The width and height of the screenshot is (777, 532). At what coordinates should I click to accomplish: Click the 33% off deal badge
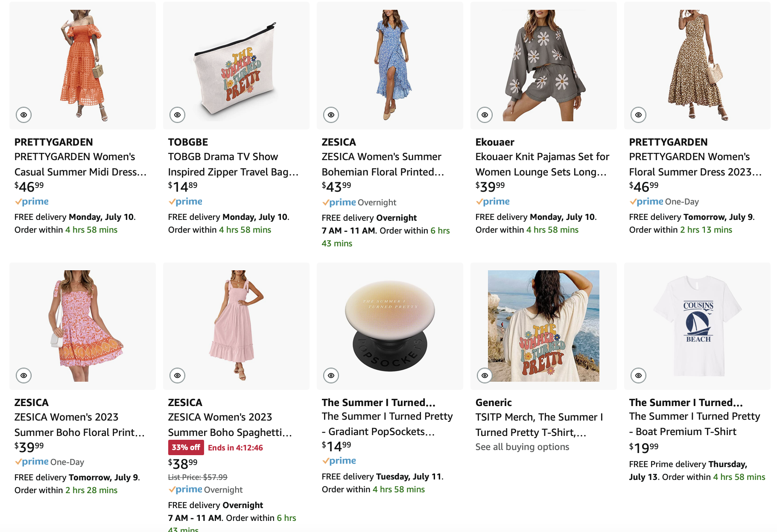pos(186,447)
